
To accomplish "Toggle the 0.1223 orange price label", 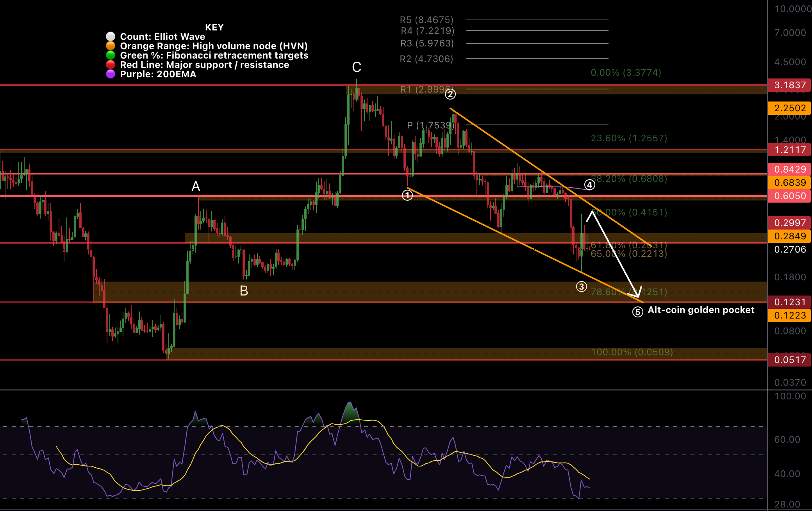I will (x=789, y=315).
